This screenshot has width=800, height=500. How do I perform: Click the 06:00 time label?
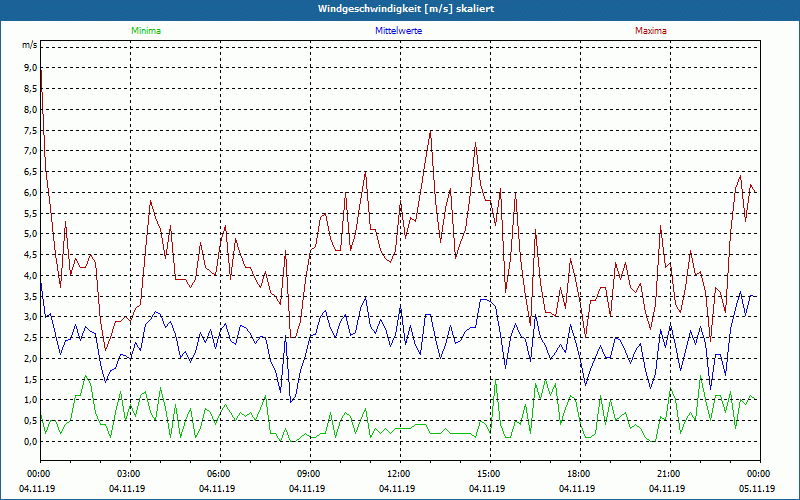(220, 474)
